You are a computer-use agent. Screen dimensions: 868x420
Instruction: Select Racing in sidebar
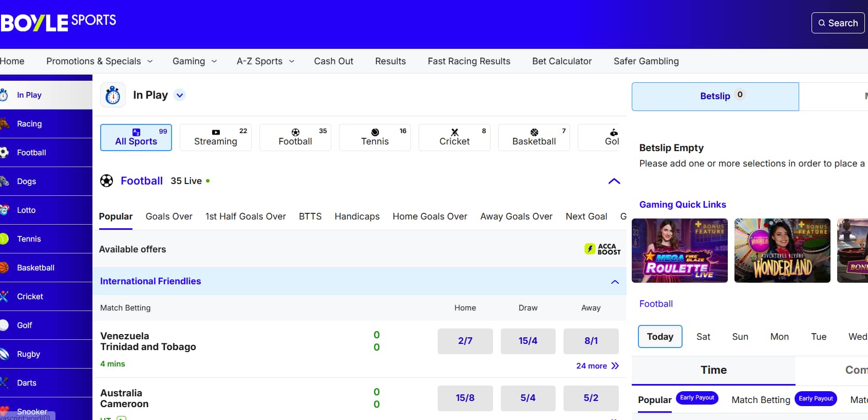(46, 124)
